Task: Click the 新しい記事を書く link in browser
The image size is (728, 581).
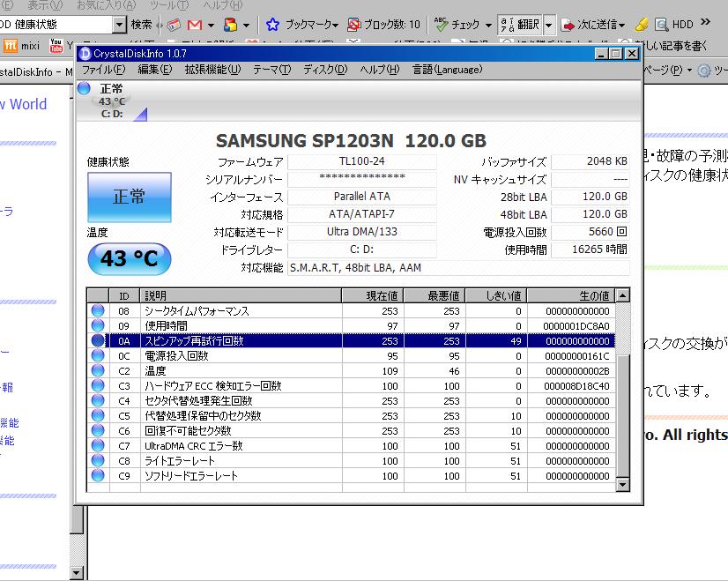Action: 672,46
